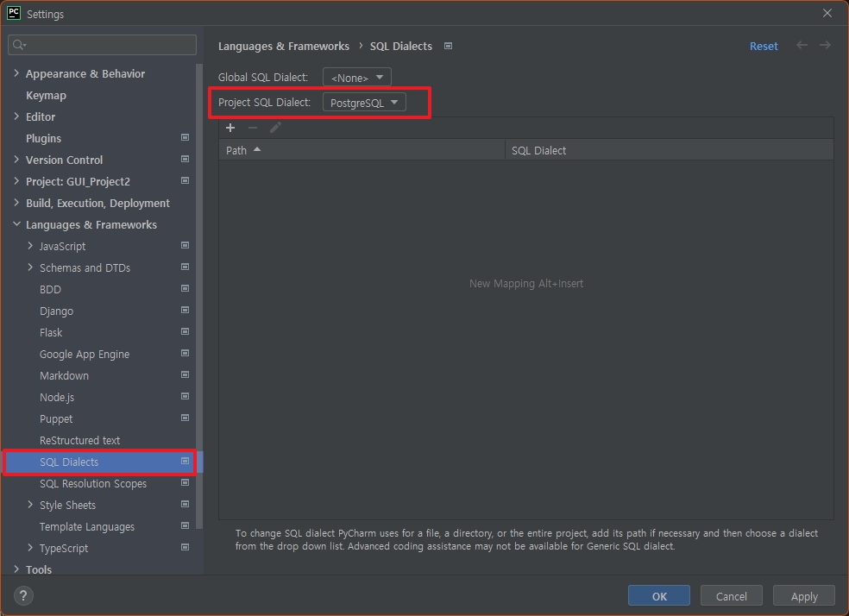Click the project icon next to Django
This screenshot has width=849, height=616.
pyautogui.click(x=185, y=311)
